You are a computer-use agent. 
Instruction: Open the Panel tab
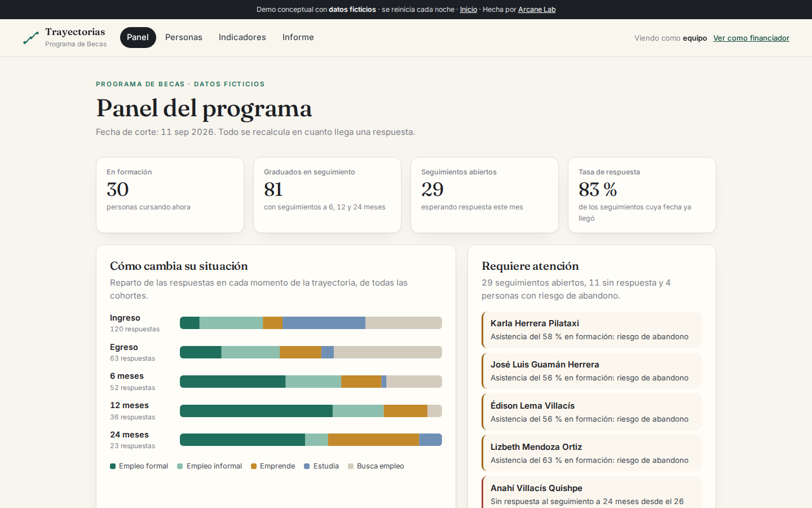click(x=138, y=37)
